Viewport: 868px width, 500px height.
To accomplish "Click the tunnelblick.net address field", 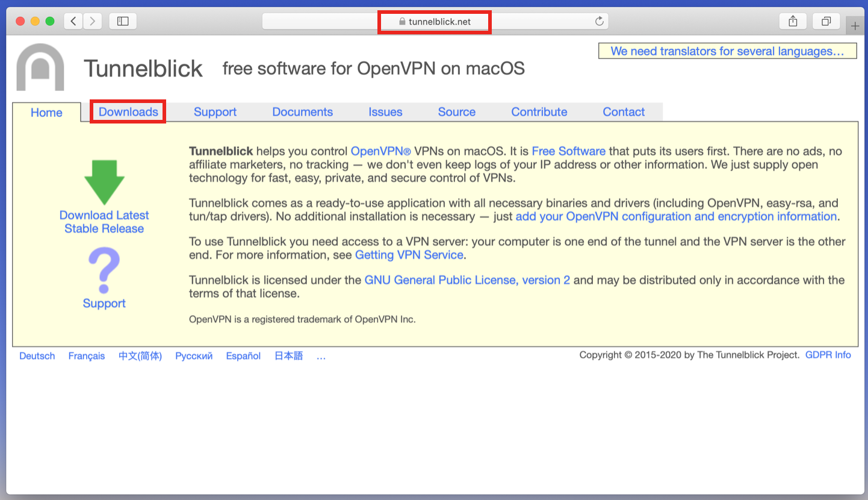I will pyautogui.click(x=435, y=22).
